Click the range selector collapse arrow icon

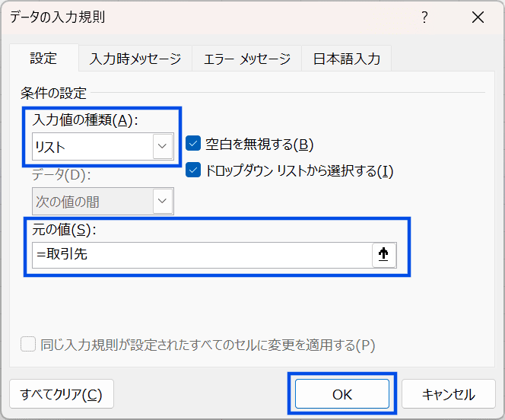click(x=384, y=255)
